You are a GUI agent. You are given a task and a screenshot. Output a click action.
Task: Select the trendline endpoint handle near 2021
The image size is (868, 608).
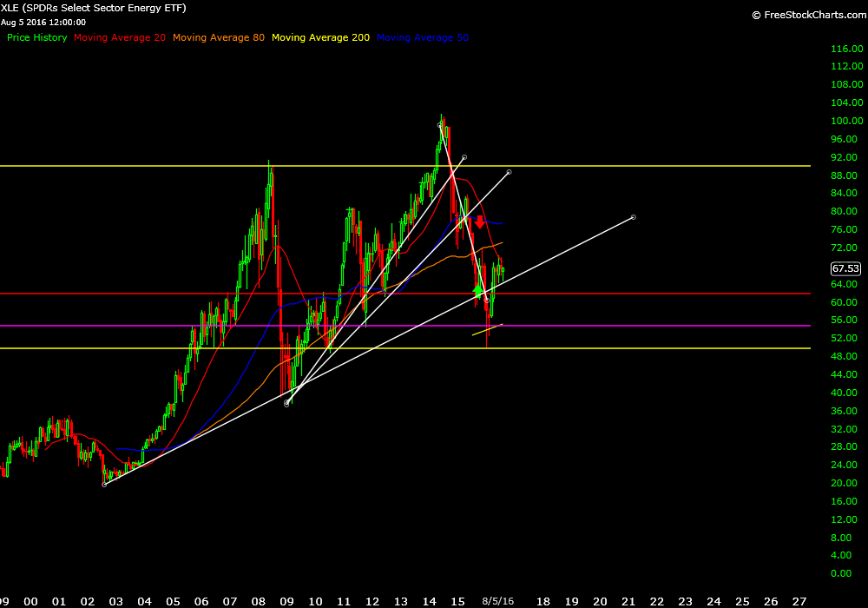coord(634,216)
